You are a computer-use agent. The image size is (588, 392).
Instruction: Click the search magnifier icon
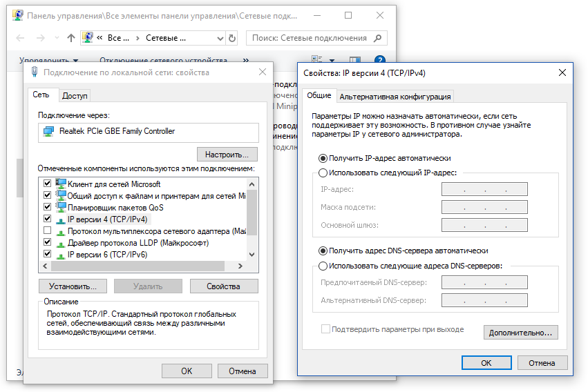(379, 39)
